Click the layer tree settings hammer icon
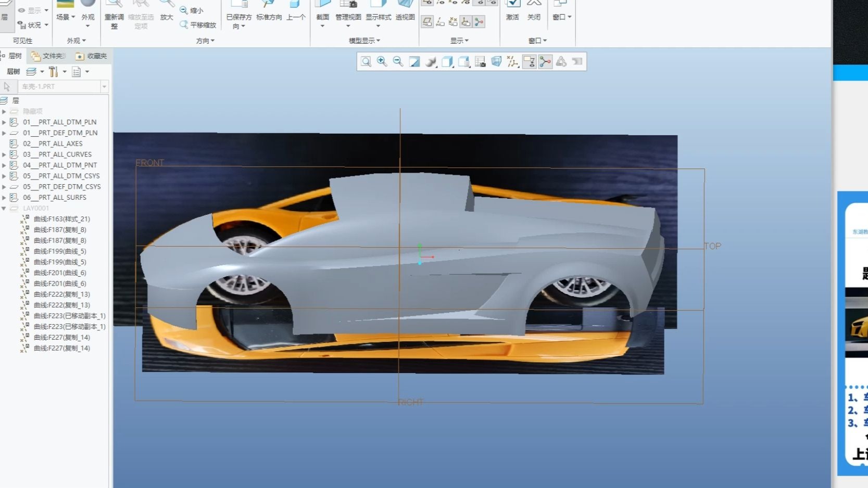Screen dimensions: 868x488 [x=54, y=72]
